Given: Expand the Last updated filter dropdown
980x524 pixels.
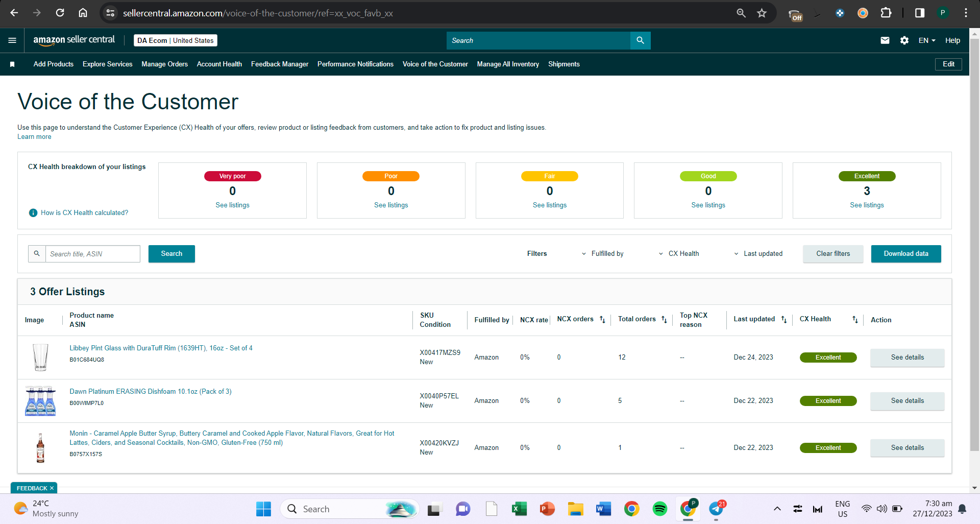Looking at the screenshot, I should [x=758, y=254].
